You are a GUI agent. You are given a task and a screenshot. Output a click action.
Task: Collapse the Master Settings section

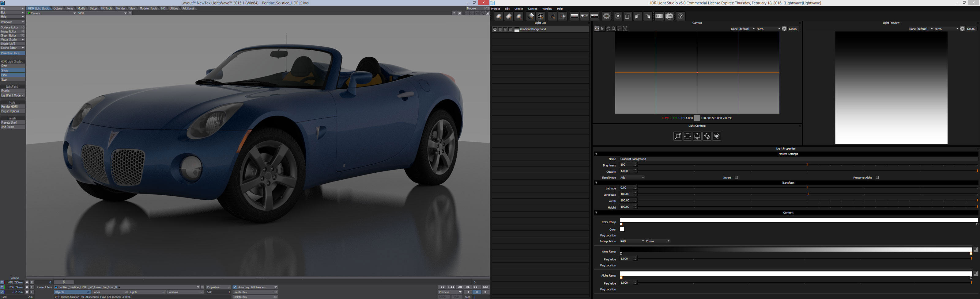click(x=596, y=154)
